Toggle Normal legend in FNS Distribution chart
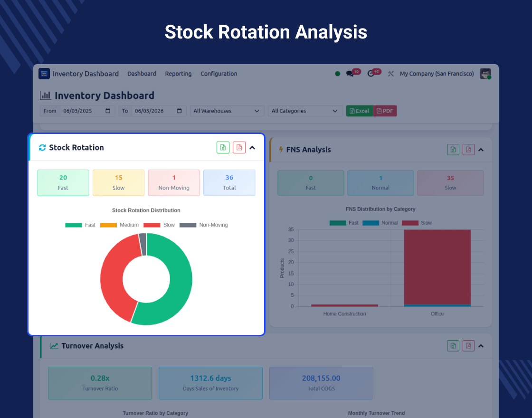Viewport: 532px width, 418px height. click(x=380, y=223)
